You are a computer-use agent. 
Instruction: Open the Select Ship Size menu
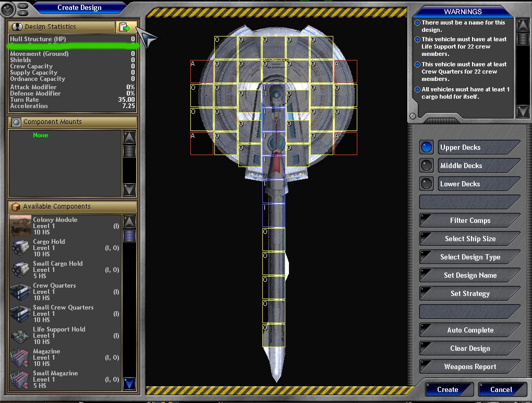point(469,239)
